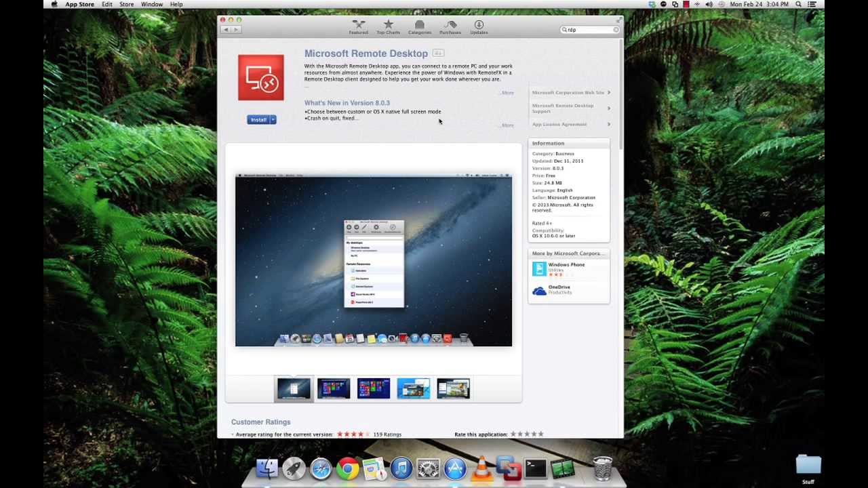
Task: Open the Featured section in toolbar
Action: 359,27
